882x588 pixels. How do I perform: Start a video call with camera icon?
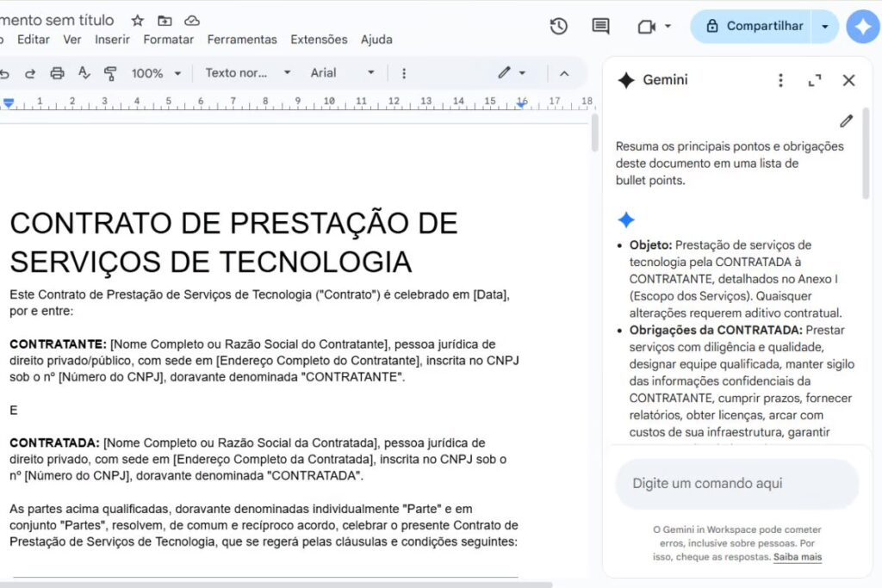(x=646, y=27)
